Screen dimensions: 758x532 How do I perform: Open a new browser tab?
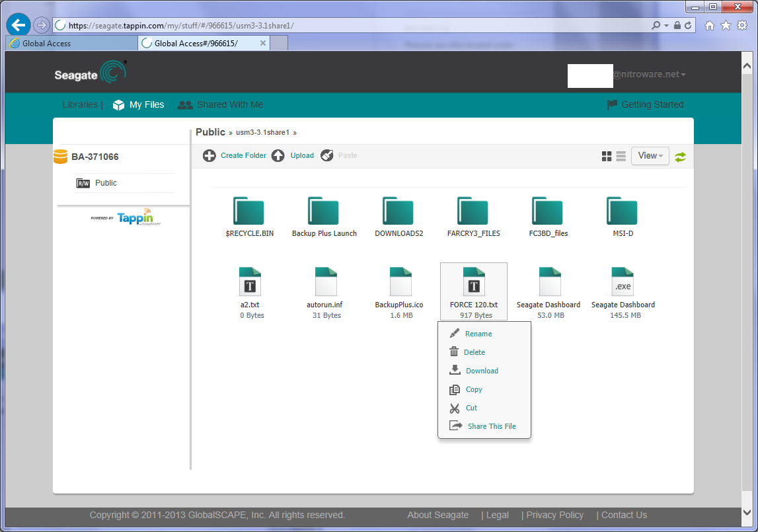coord(279,43)
